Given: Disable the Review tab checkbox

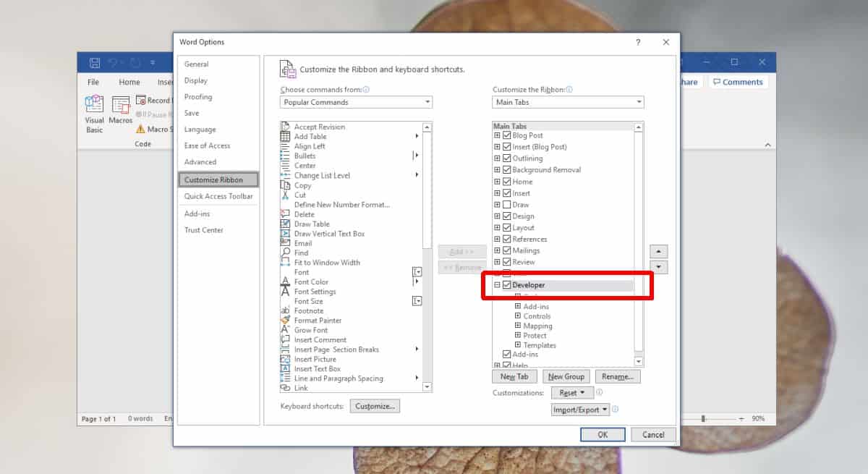Looking at the screenshot, I should point(507,261).
